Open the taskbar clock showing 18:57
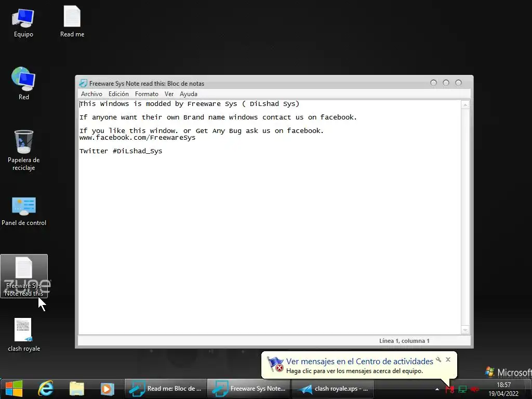Screen dimensions: 532x399 [x=503, y=389]
